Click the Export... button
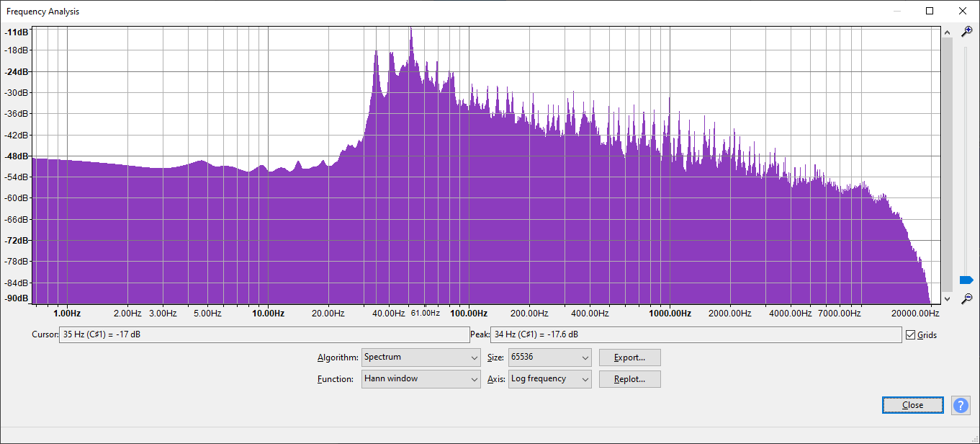980x444 pixels. [629, 358]
